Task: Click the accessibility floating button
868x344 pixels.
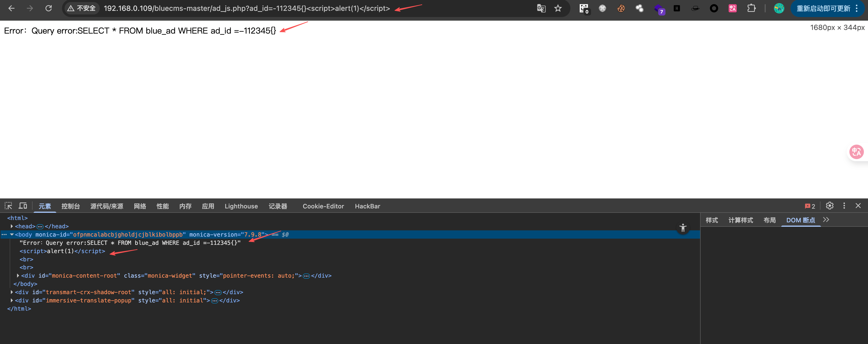Action: [x=683, y=228]
